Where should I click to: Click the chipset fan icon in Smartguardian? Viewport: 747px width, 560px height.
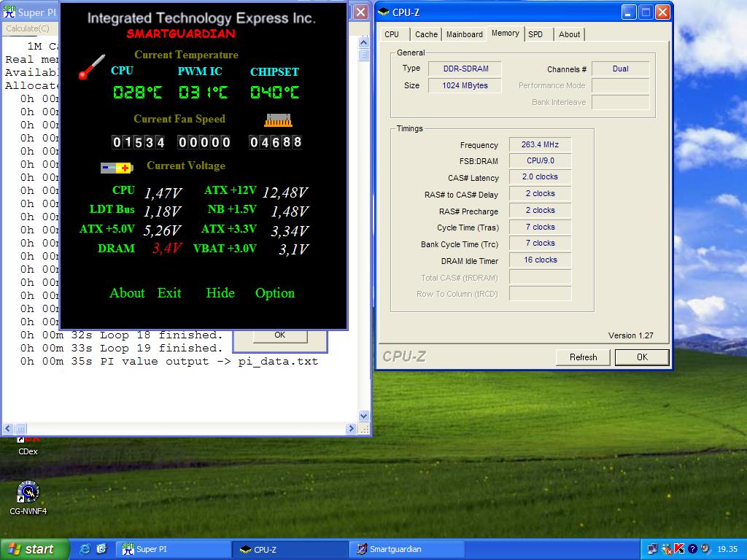[x=278, y=120]
